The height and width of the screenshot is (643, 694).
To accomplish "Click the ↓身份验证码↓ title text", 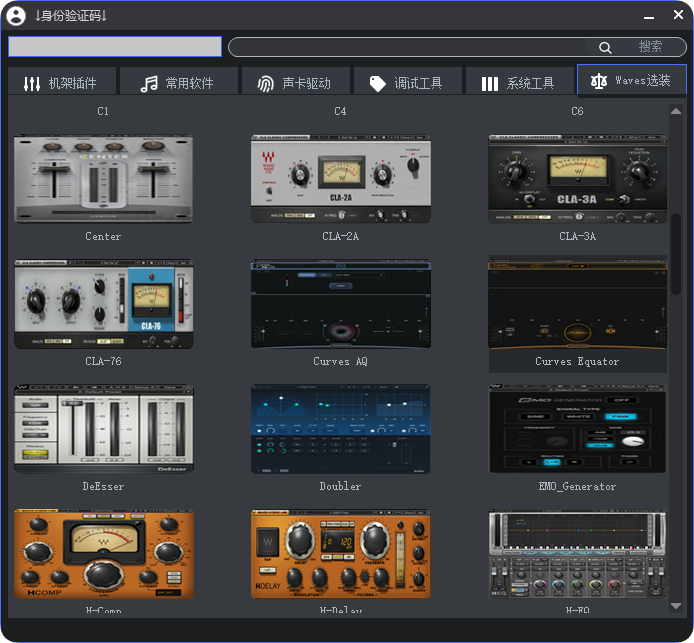I will [x=71, y=16].
